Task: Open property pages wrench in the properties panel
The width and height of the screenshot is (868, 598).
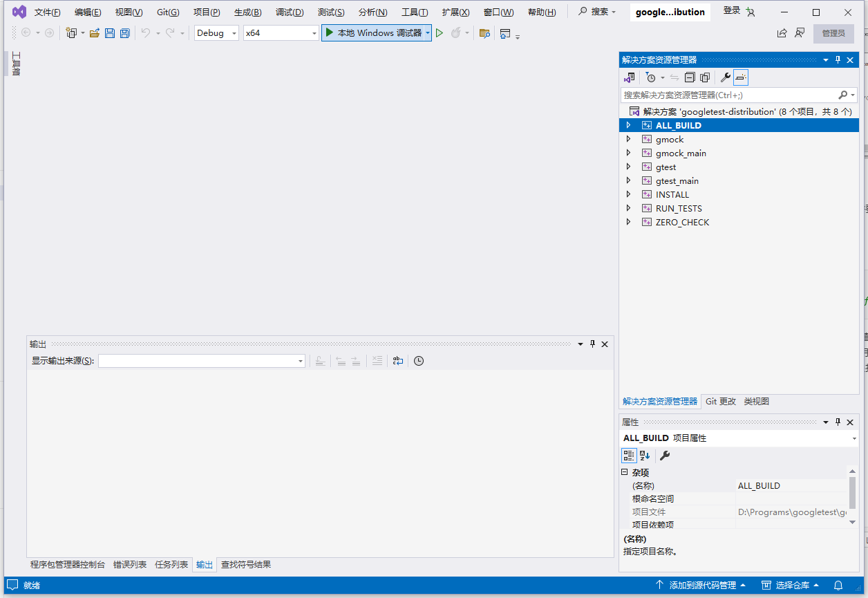Action: point(665,455)
